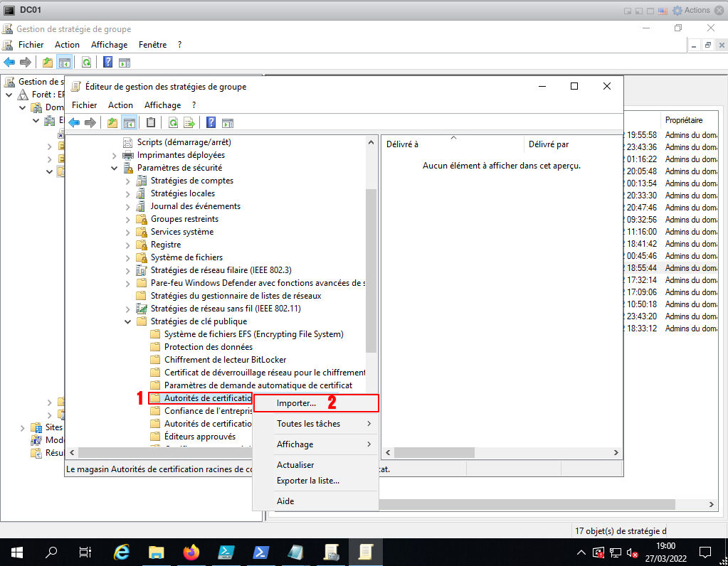This screenshot has width=728, height=566.
Task: Toggle the show/hide console tree icon in editor
Action: (129, 122)
